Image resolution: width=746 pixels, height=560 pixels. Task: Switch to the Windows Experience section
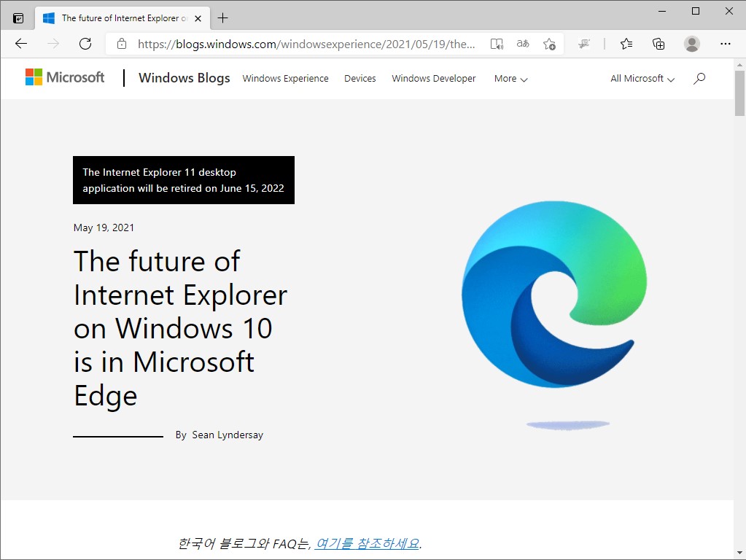(x=285, y=78)
